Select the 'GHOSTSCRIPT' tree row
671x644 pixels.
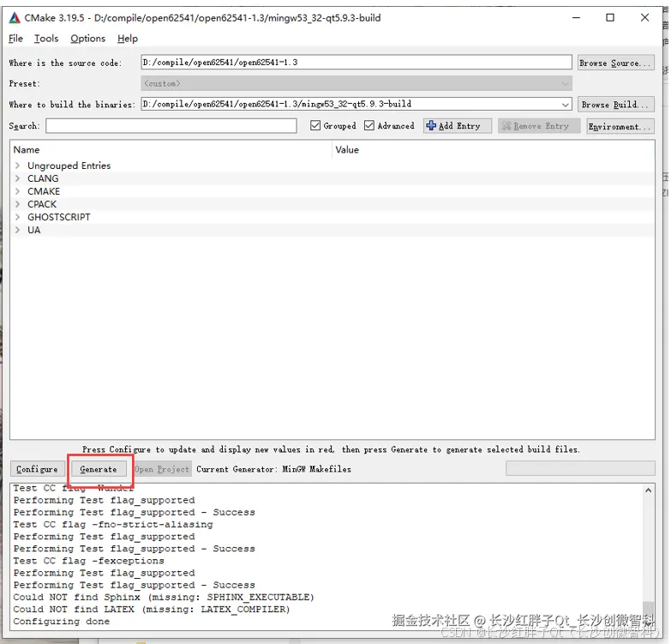(333, 217)
